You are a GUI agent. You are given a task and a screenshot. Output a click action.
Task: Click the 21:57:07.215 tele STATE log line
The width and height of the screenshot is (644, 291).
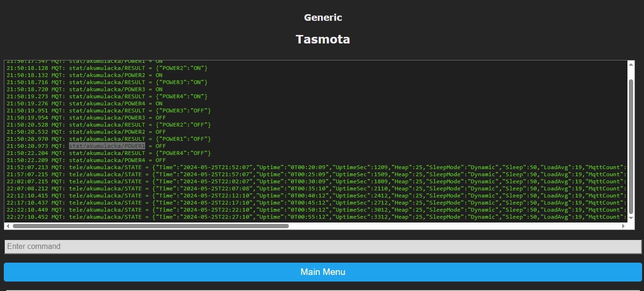(316, 174)
